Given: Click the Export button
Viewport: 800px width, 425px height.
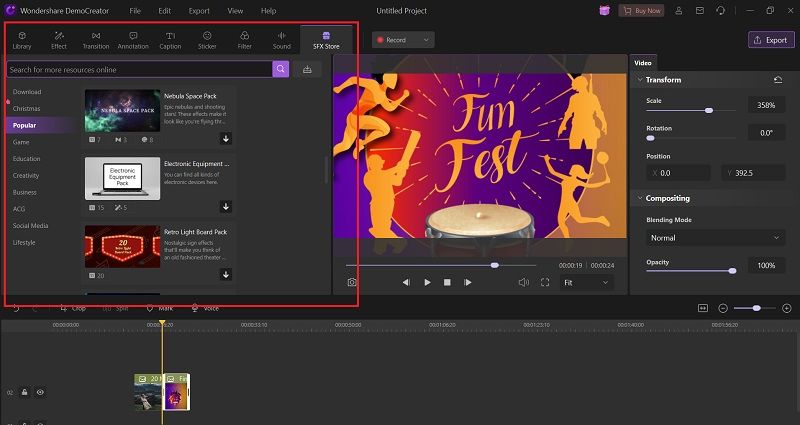Looking at the screenshot, I should (771, 40).
